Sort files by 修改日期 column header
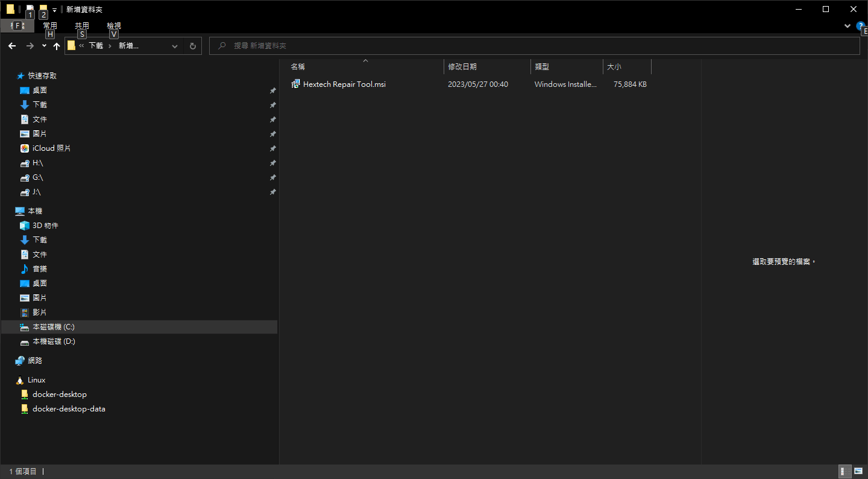The image size is (868, 479). coord(462,67)
